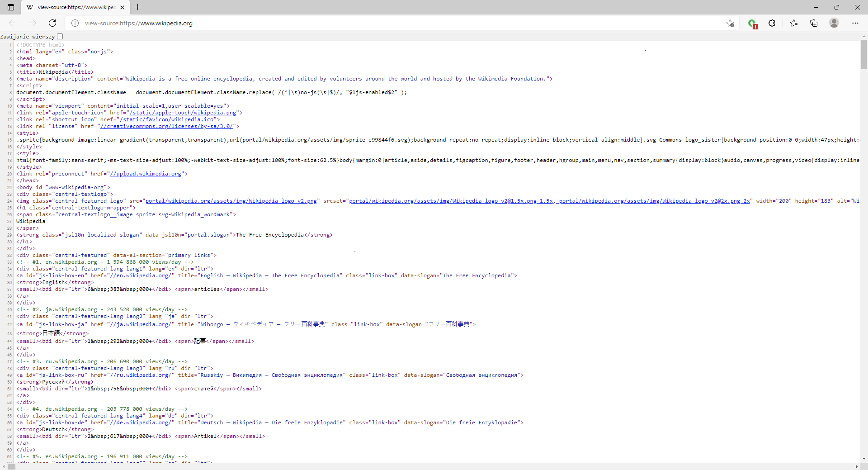The width and height of the screenshot is (868, 470).
Task: Minimize the browser window
Action: [x=816, y=7]
